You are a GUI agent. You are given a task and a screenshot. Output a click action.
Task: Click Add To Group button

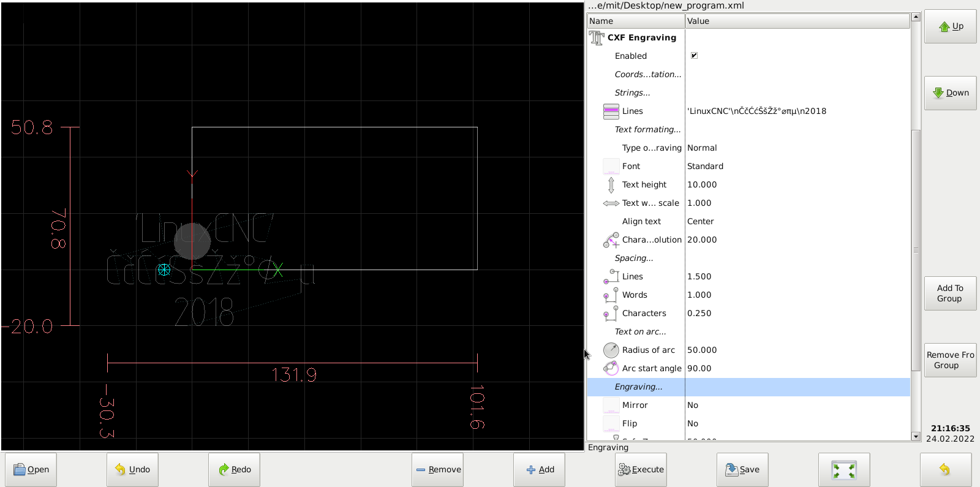click(950, 293)
